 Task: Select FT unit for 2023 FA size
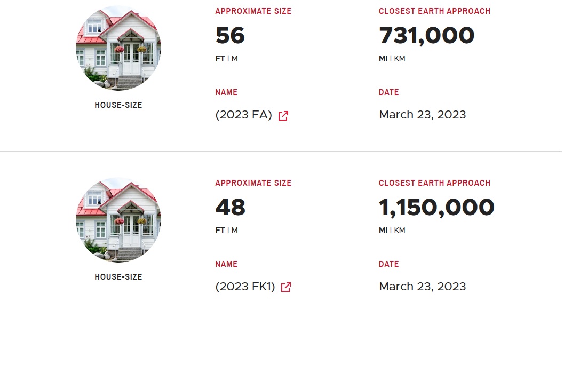point(220,59)
